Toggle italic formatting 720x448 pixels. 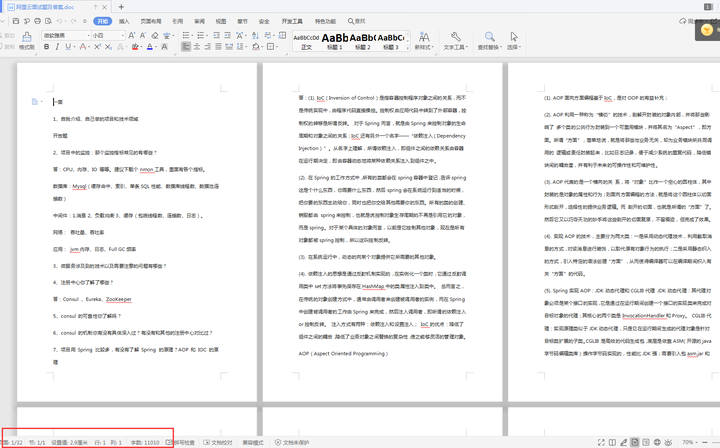pyautogui.click(x=57, y=47)
